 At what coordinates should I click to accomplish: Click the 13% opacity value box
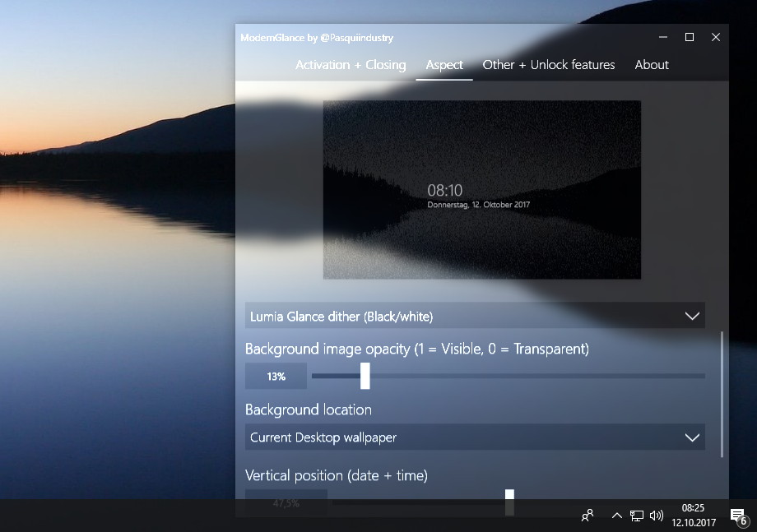[276, 377]
